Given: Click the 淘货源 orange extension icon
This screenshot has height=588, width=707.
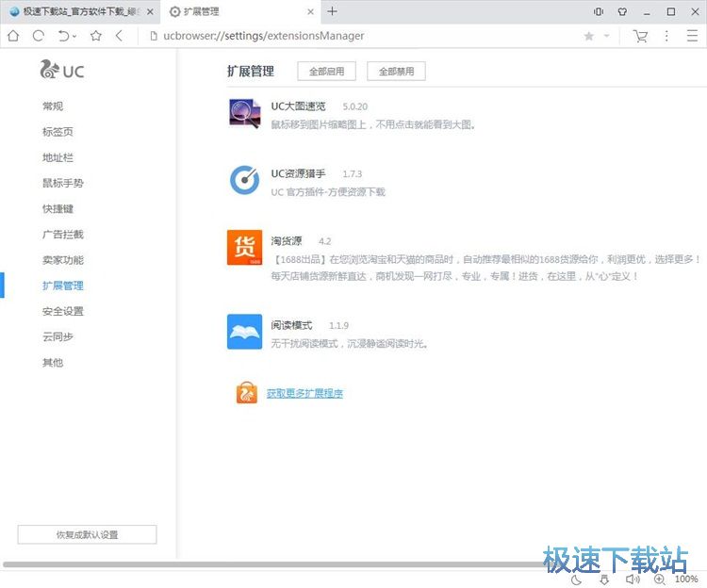Looking at the screenshot, I should tap(245, 248).
